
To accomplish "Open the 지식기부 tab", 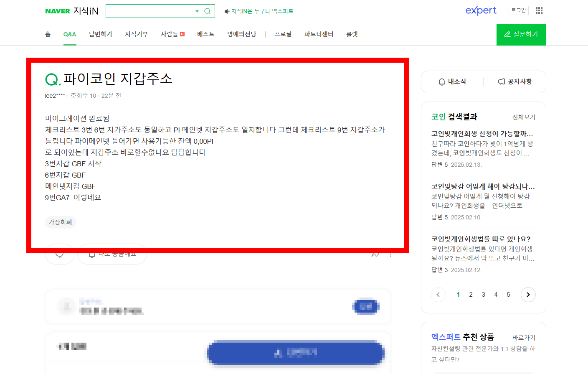I will (137, 34).
